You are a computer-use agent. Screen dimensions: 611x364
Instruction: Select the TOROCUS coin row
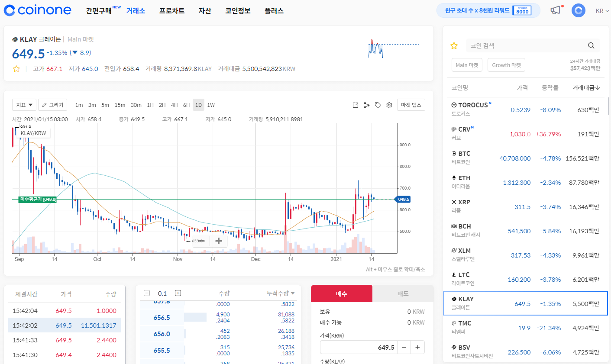[x=525, y=110]
